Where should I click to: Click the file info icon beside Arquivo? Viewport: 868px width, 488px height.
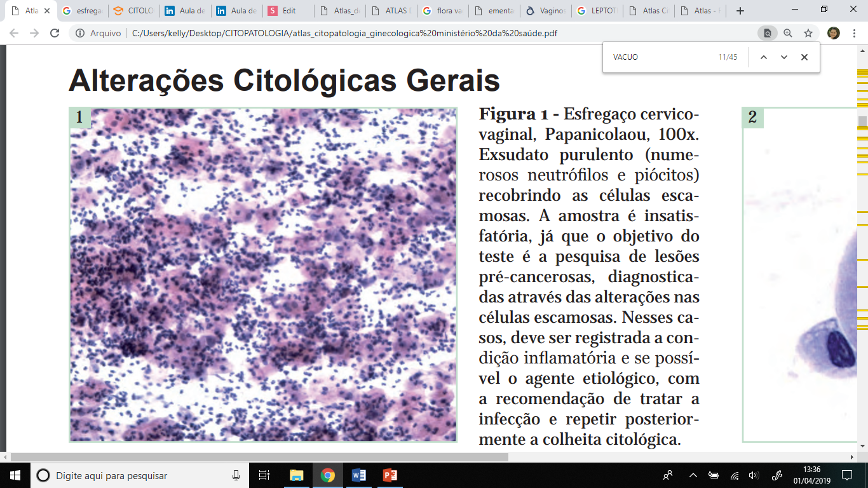80,33
